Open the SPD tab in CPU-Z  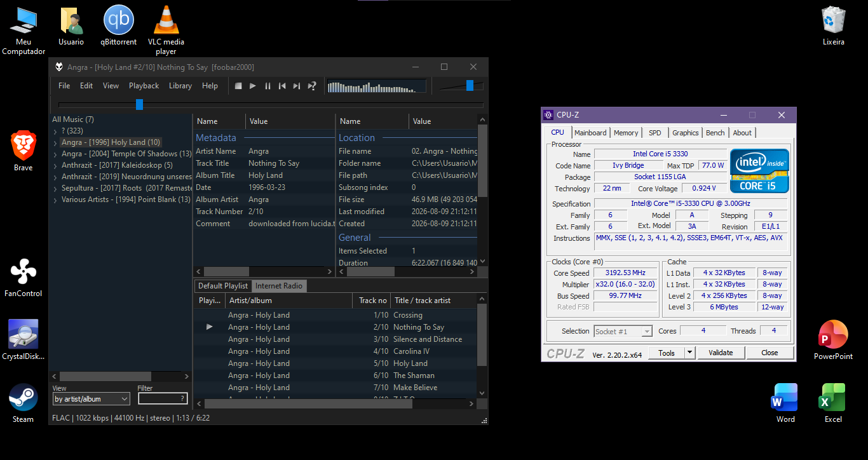tap(655, 133)
